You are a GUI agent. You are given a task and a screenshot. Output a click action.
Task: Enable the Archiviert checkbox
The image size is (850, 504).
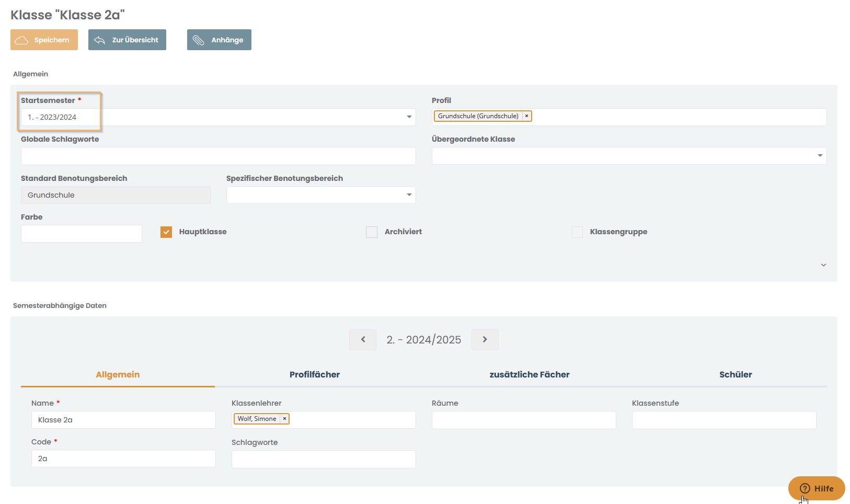point(372,232)
